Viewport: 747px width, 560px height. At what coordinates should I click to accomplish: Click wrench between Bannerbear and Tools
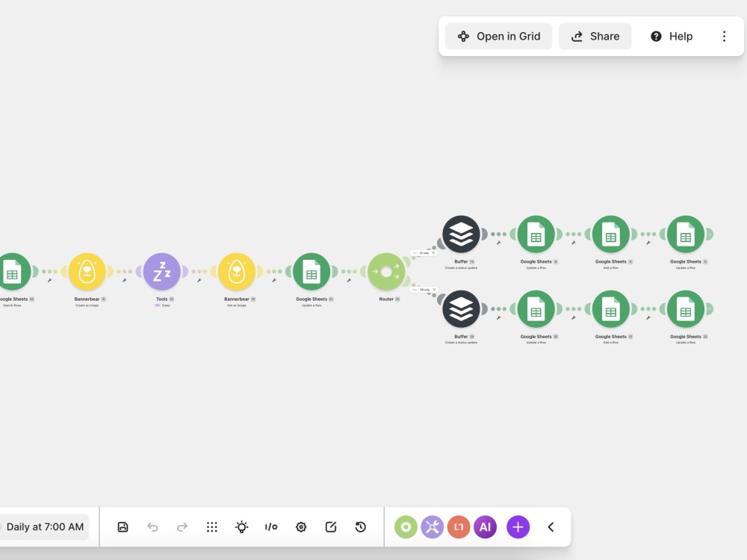[124, 281]
